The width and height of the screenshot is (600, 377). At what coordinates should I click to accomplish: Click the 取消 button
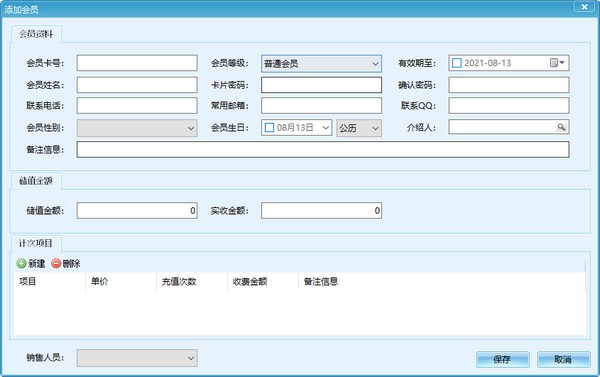(563, 359)
